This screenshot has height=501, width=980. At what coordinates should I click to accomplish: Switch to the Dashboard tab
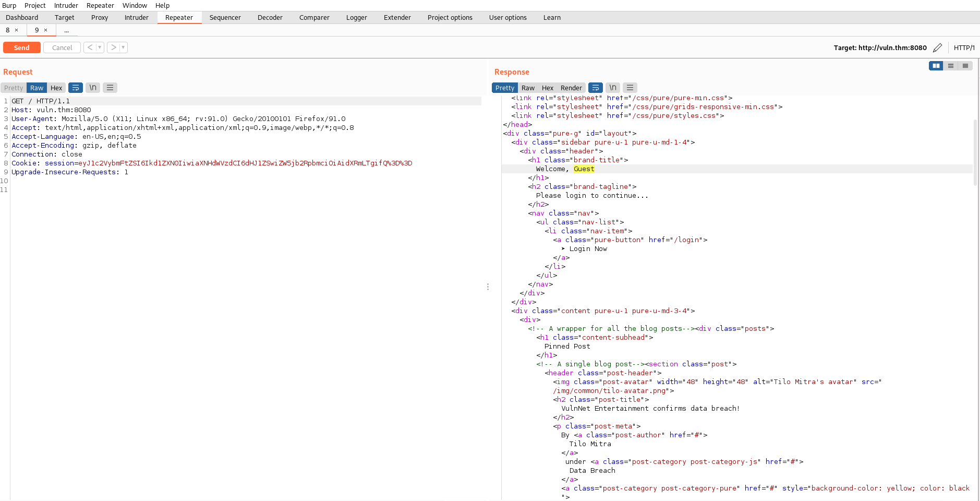22,17
